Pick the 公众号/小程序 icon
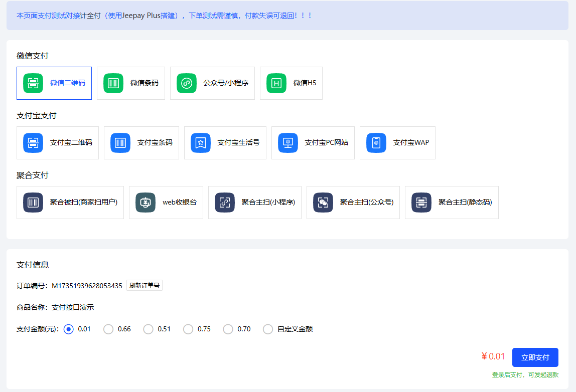Viewport: 576px width, 392px height. (187, 83)
